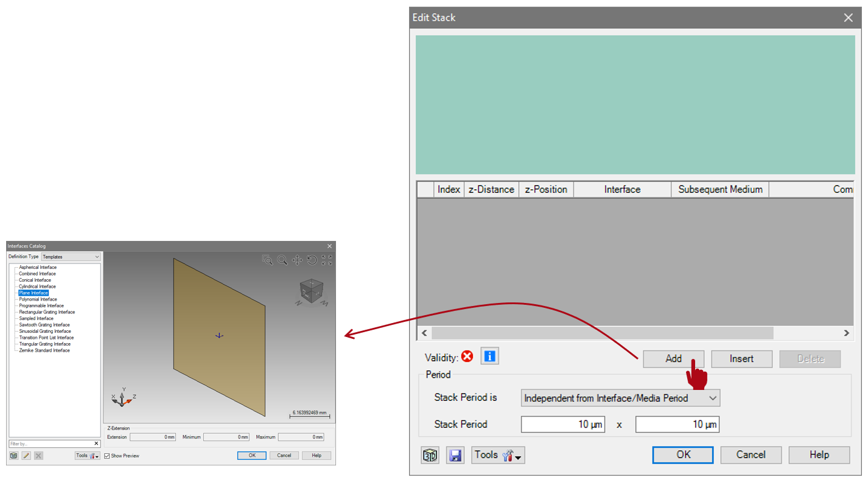Select Aspherical Interface in the catalog tree

tap(38, 267)
